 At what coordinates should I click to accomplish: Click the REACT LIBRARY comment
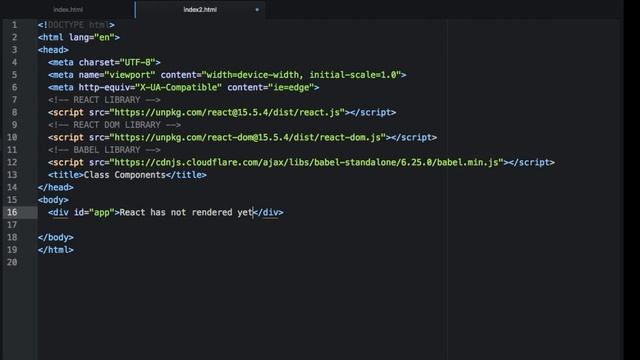(x=104, y=100)
